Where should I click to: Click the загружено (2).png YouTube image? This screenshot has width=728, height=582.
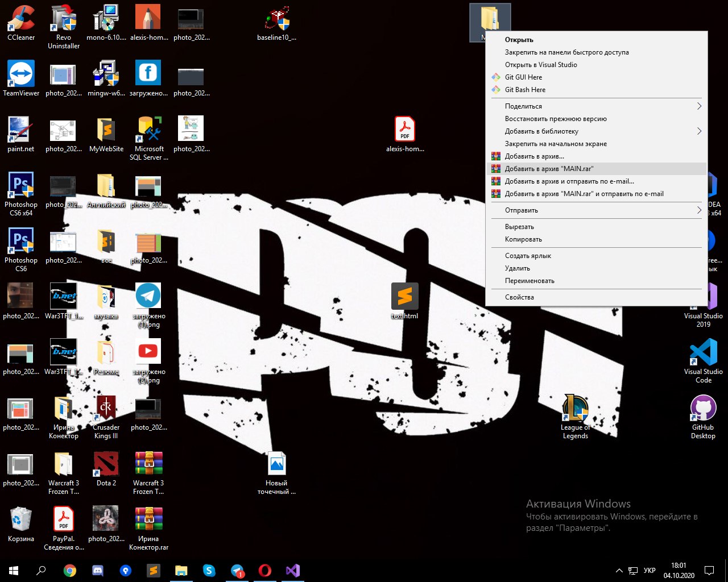(x=149, y=360)
